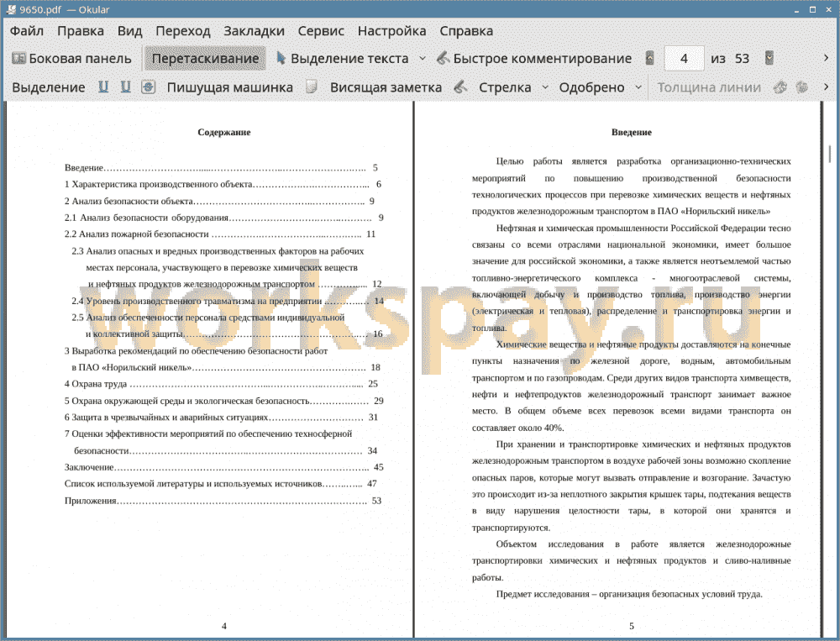Click the vertical scrollbar handle
This screenshot has width=840, height=641.
tap(831, 155)
